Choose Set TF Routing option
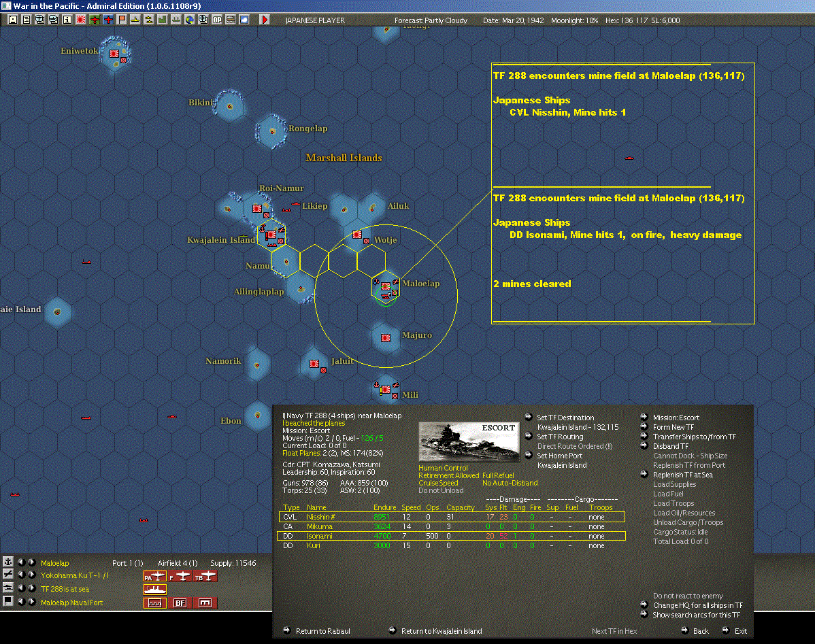This screenshot has width=815, height=644. (560, 437)
